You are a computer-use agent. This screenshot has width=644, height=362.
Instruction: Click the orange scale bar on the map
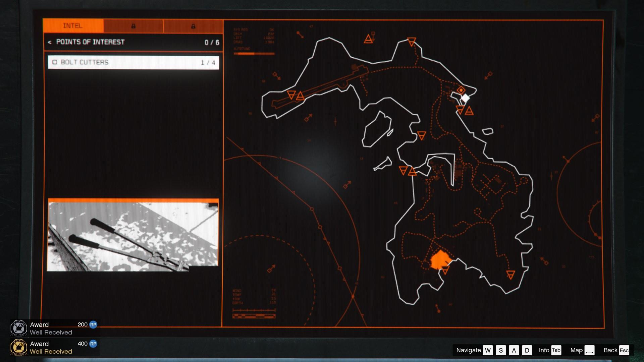tap(254, 316)
